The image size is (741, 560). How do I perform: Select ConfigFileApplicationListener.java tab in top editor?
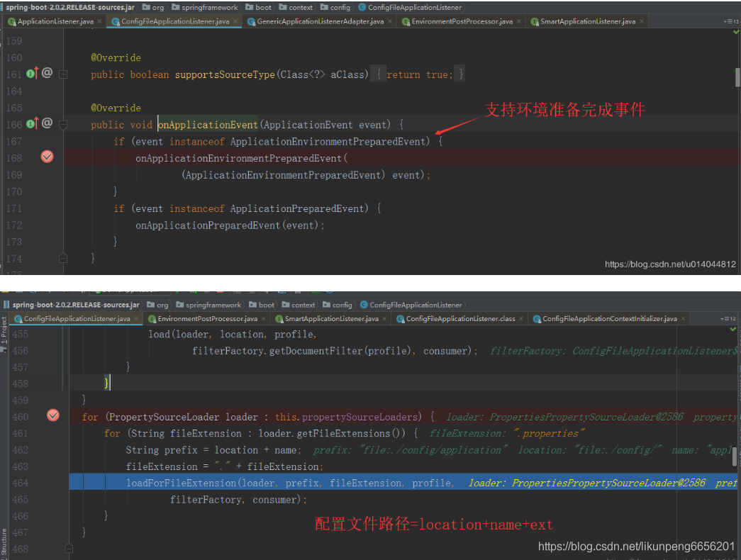tap(175, 21)
